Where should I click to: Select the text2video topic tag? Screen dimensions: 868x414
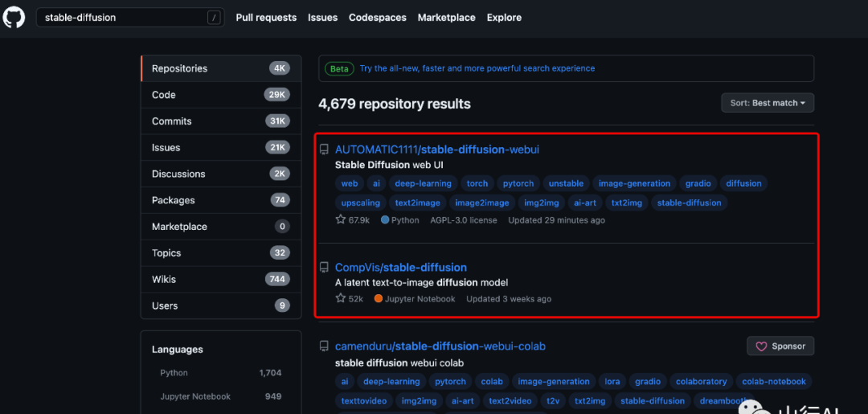pos(510,400)
